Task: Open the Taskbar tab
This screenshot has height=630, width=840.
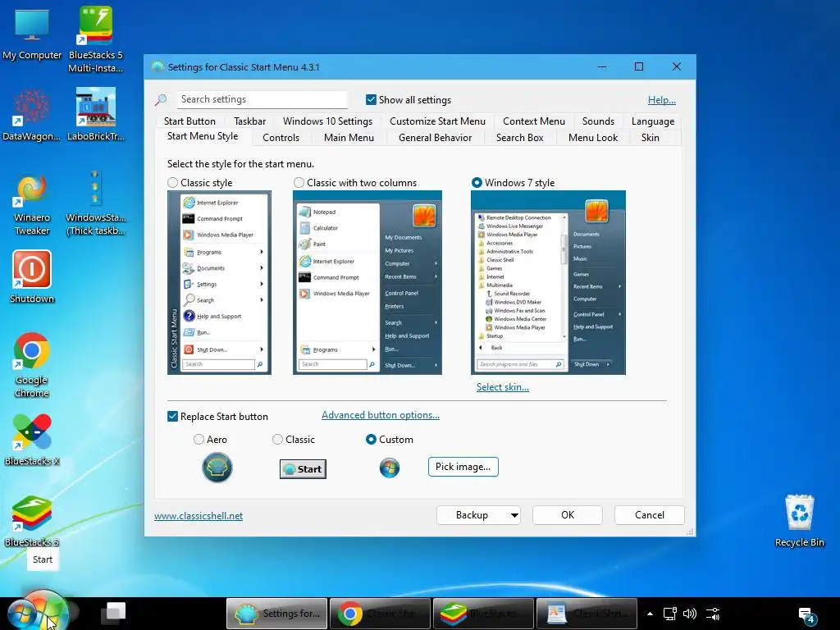Action: tap(249, 121)
